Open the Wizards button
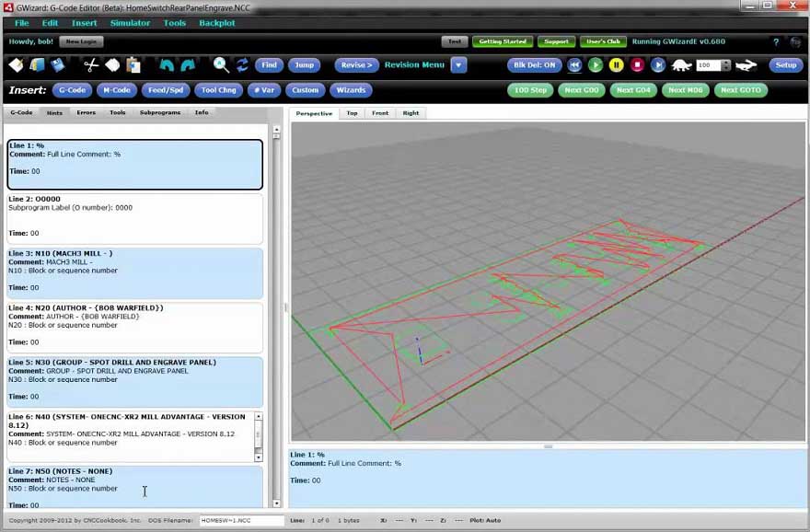 pos(351,90)
